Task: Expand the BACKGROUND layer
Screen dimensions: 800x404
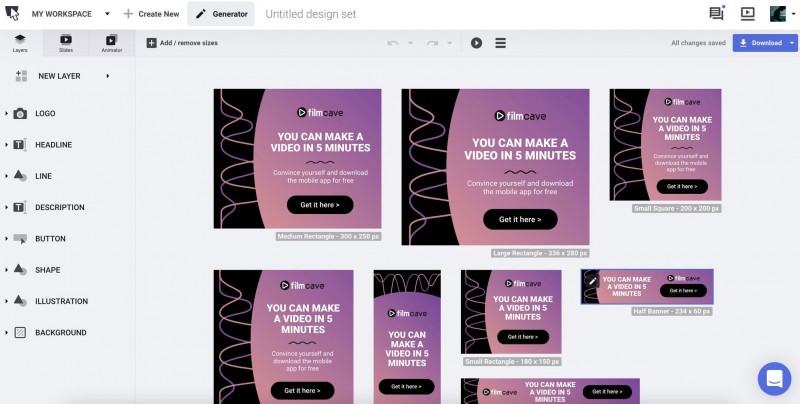Action: [6, 333]
